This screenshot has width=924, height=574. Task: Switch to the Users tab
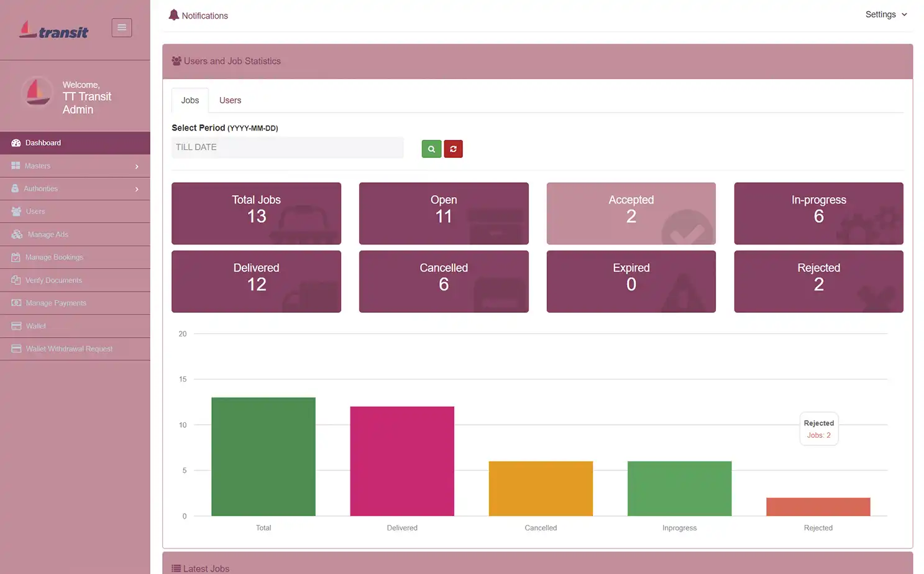click(x=230, y=100)
